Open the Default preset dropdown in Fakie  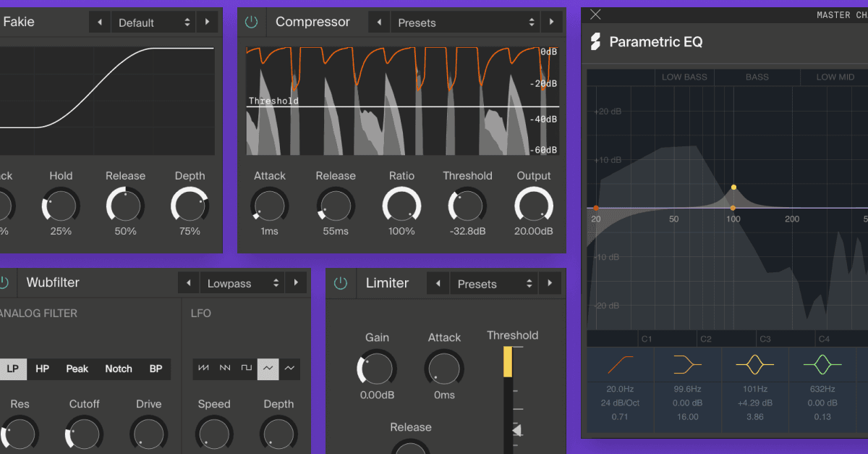pyautogui.click(x=153, y=22)
